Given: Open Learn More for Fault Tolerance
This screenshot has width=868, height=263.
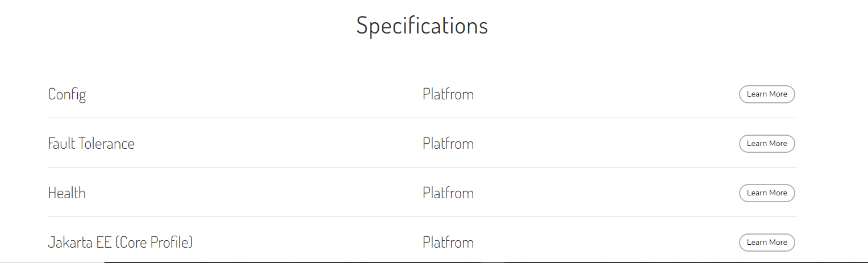Looking at the screenshot, I should pyautogui.click(x=766, y=144).
